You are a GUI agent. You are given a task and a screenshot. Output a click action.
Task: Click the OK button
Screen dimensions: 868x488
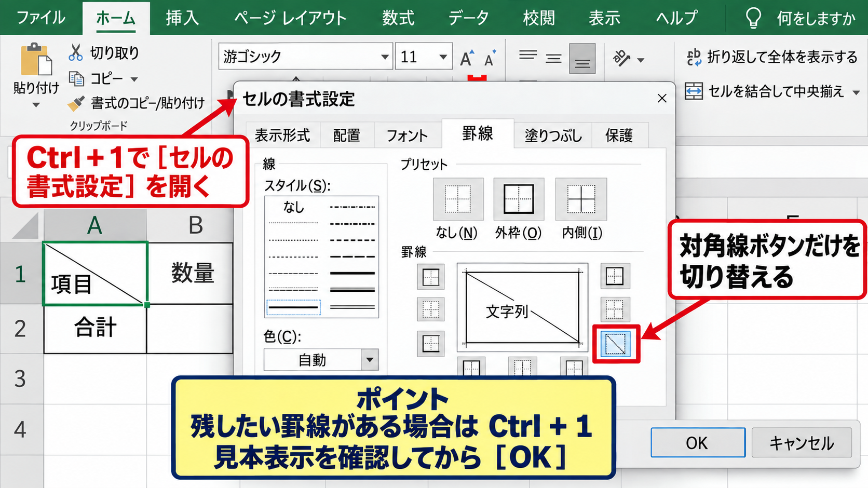coord(698,443)
